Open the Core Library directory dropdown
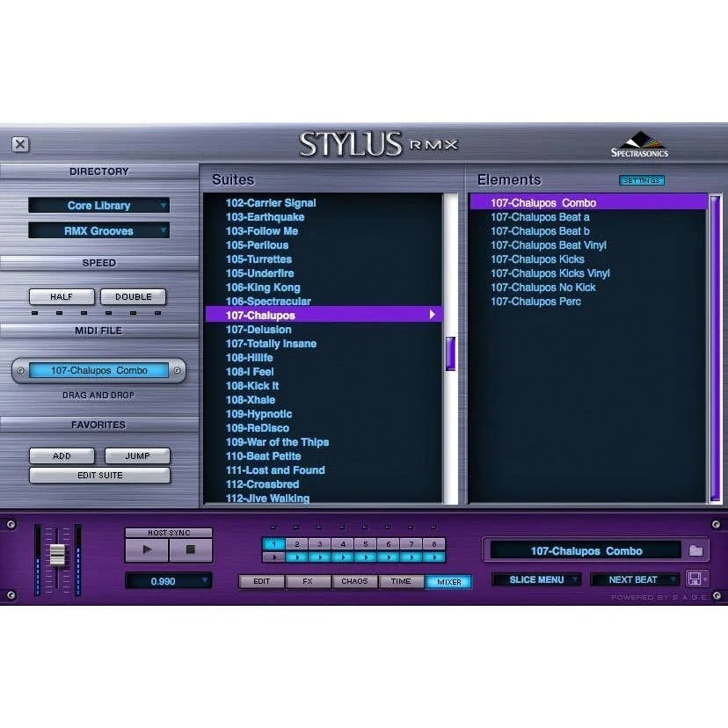This screenshot has height=728, width=728. pos(98,205)
